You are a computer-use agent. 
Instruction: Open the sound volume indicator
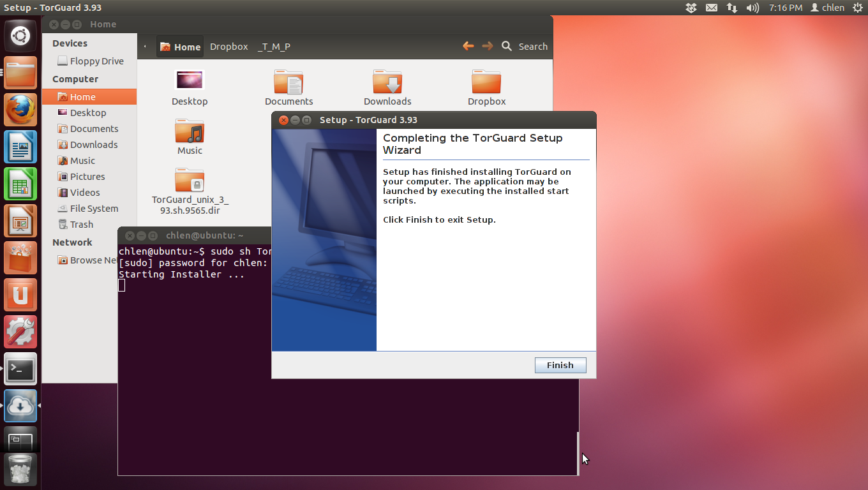pos(752,8)
